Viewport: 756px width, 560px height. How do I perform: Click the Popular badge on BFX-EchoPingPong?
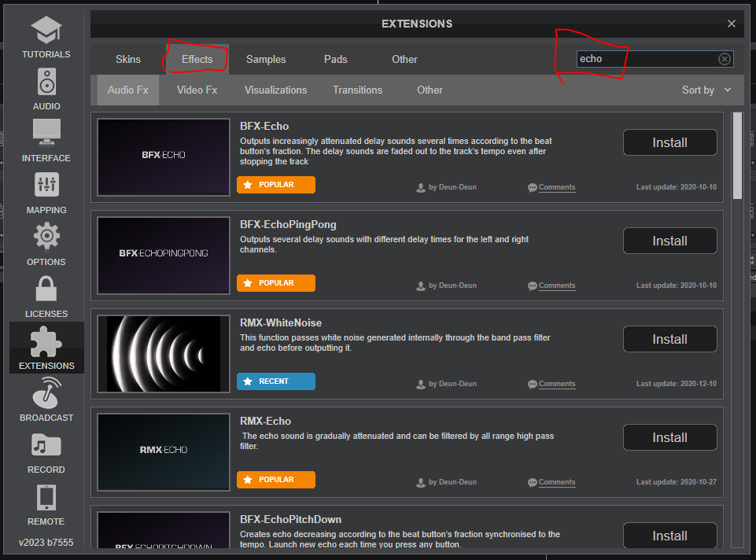[x=276, y=283]
